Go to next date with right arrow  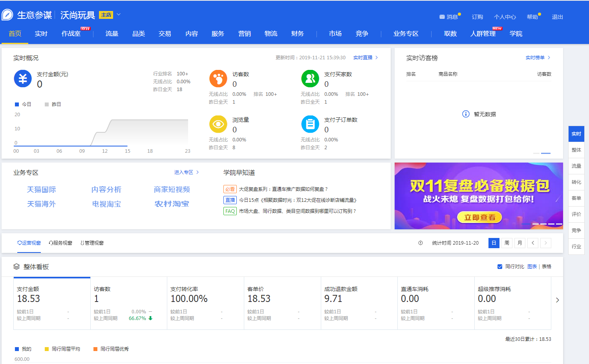coord(546,243)
